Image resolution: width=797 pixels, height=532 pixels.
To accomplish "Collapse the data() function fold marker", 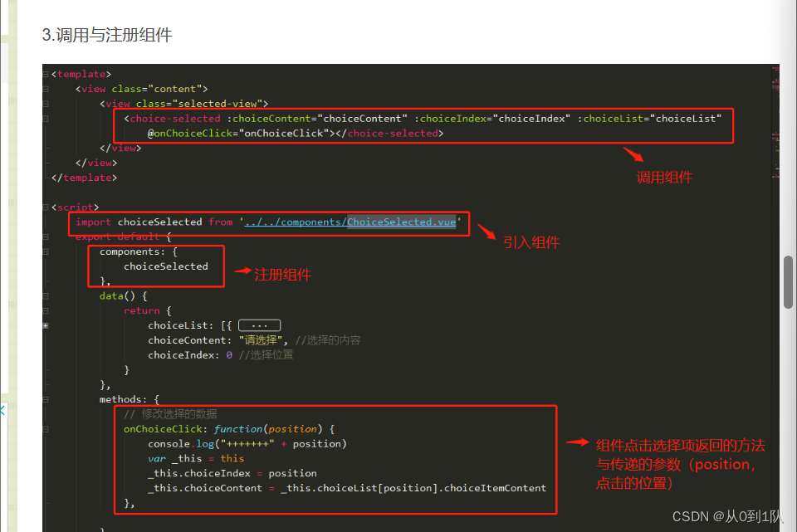I will coord(46,295).
